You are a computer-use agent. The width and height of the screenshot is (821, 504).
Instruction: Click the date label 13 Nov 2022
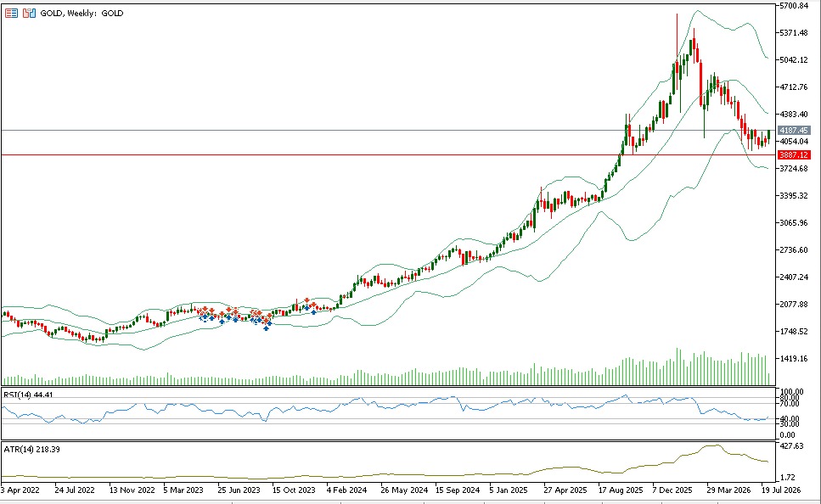[x=132, y=490]
